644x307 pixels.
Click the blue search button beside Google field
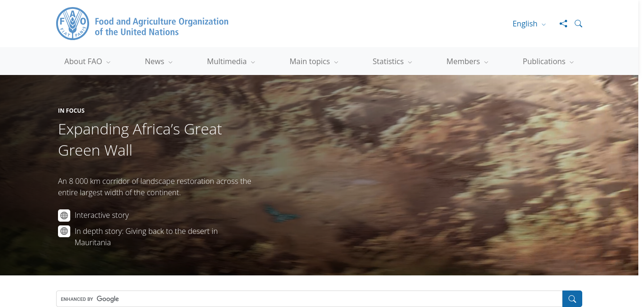click(572, 299)
